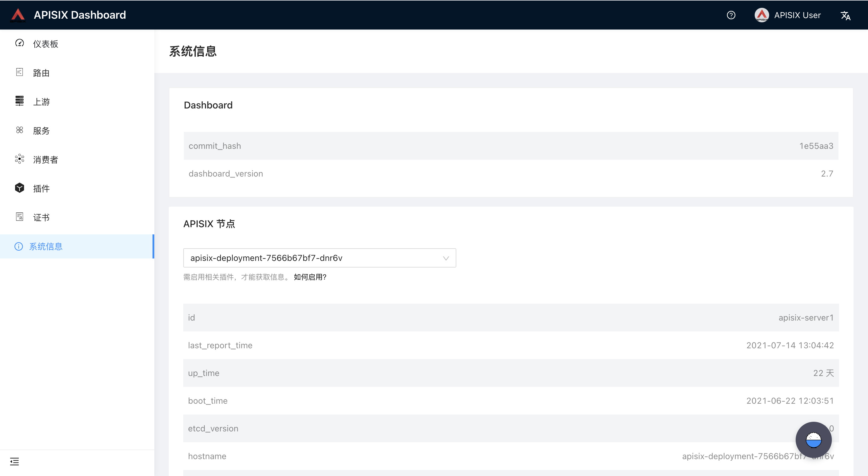Screen dimensions: 868x476
Task: Click the red APISIX avatar in top bar
Action: coord(762,15)
